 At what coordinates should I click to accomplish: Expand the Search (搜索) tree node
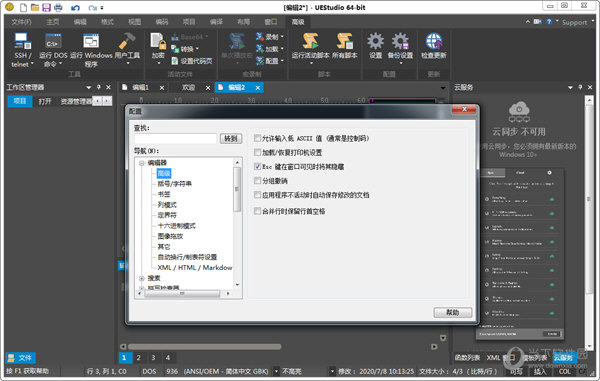pyautogui.click(x=142, y=278)
